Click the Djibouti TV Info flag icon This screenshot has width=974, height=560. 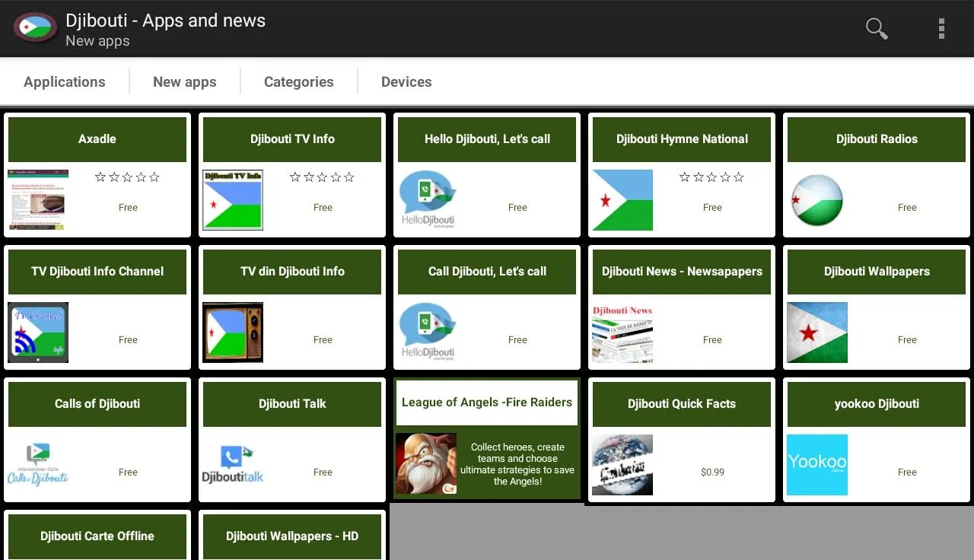(233, 200)
